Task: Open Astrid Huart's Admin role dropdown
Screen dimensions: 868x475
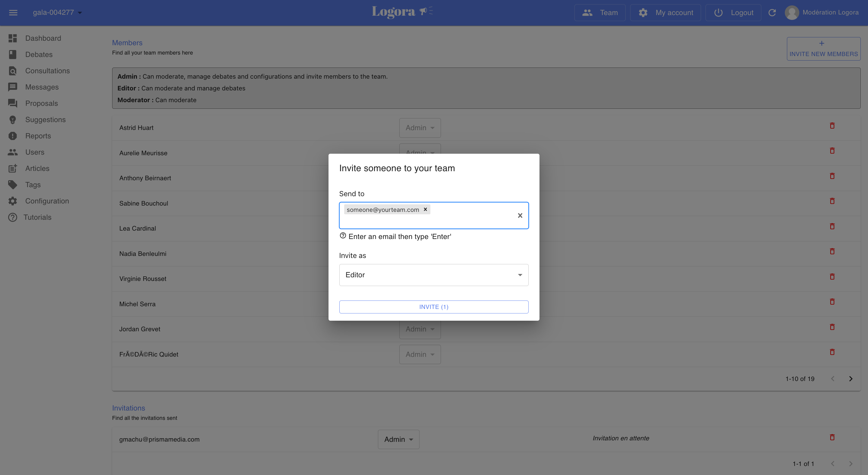Action: pyautogui.click(x=420, y=128)
